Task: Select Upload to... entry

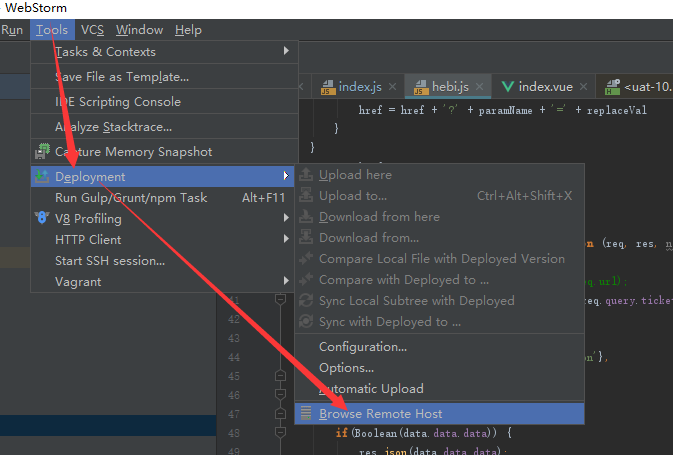Action: point(440,196)
